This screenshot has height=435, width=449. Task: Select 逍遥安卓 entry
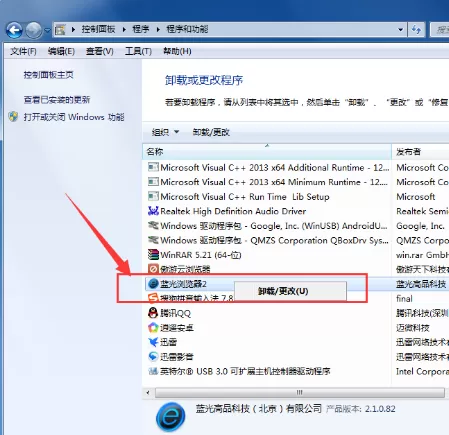pyautogui.click(x=177, y=328)
